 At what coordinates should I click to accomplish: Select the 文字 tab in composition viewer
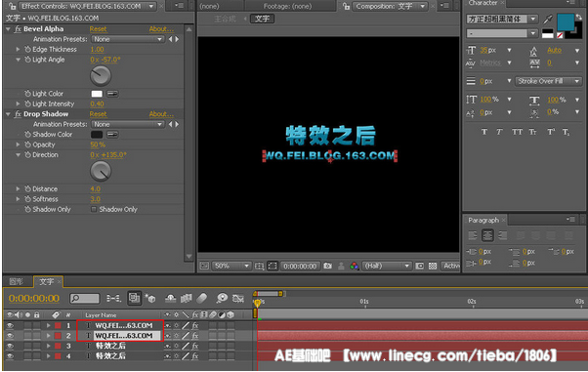[x=262, y=19]
